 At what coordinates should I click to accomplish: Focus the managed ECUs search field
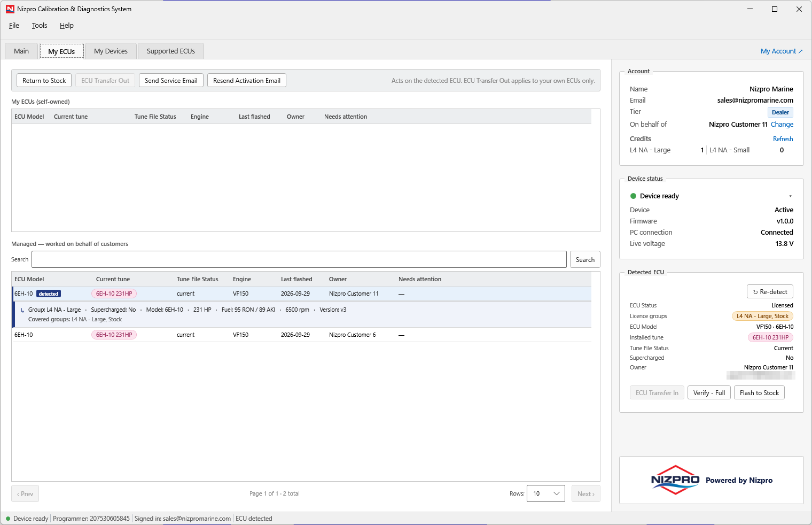pos(299,260)
